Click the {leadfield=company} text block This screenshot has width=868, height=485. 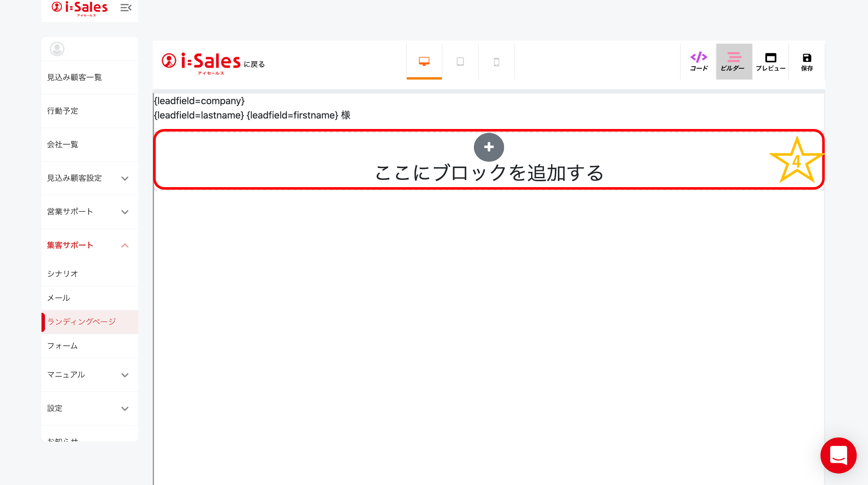point(199,101)
